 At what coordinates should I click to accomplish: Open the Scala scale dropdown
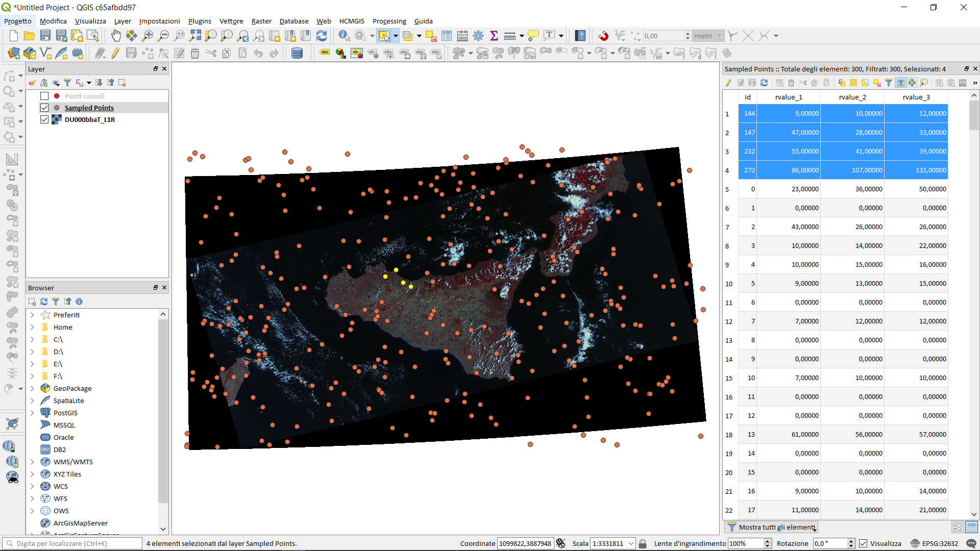(x=631, y=543)
